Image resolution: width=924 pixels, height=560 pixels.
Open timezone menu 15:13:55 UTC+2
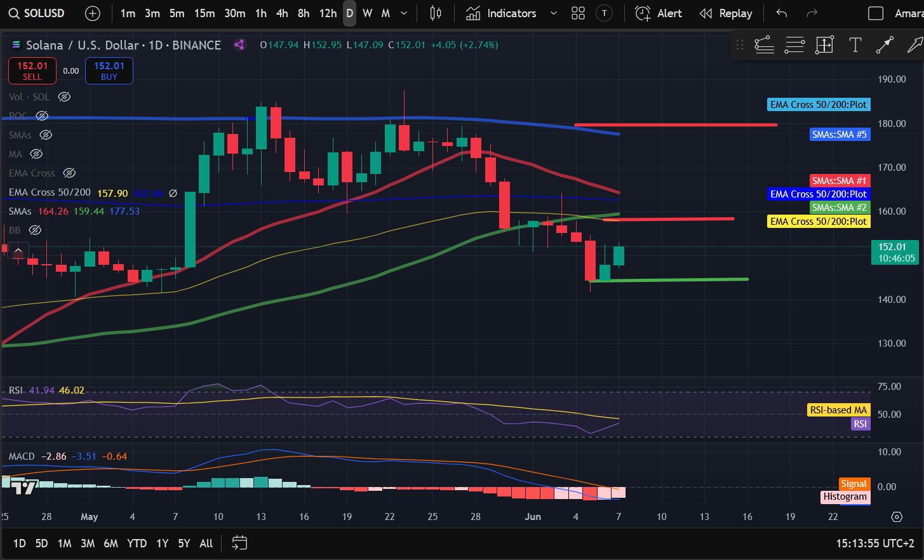pos(875,543)
